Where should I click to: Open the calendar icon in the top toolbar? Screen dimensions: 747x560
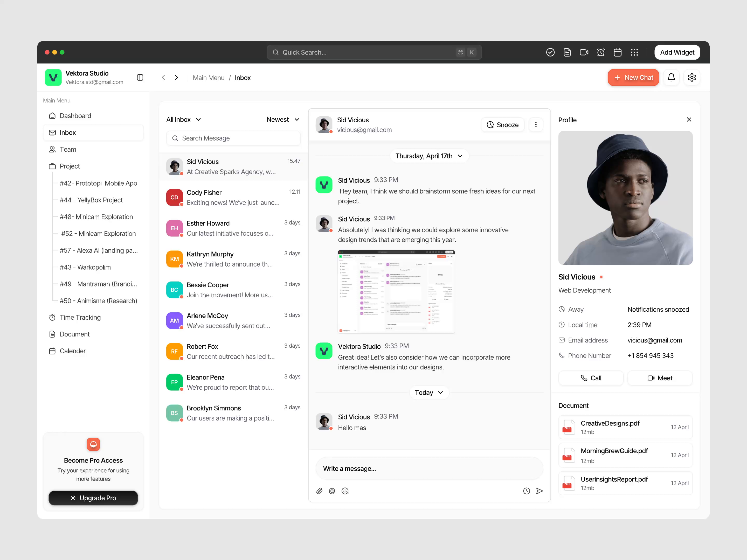coord(618,52)
